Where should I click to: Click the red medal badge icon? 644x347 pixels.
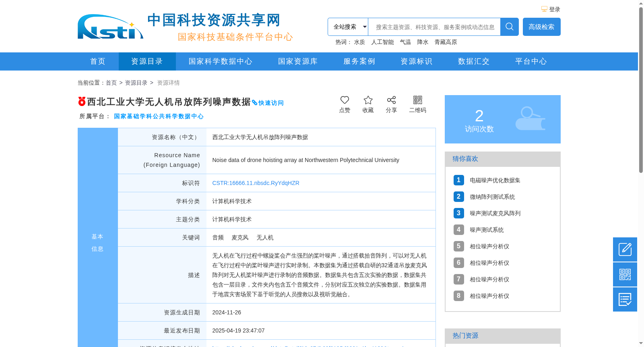(82, 101)
